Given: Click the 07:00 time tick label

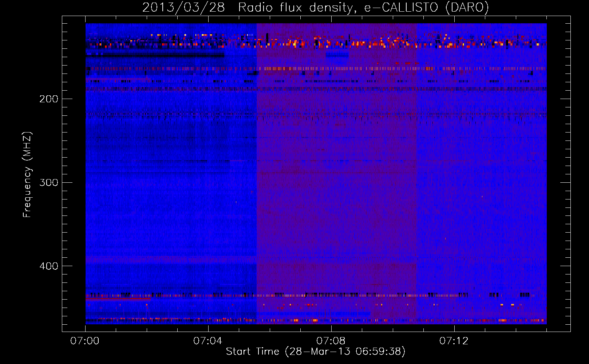Looking at the screenshot, I should [85, 341].
